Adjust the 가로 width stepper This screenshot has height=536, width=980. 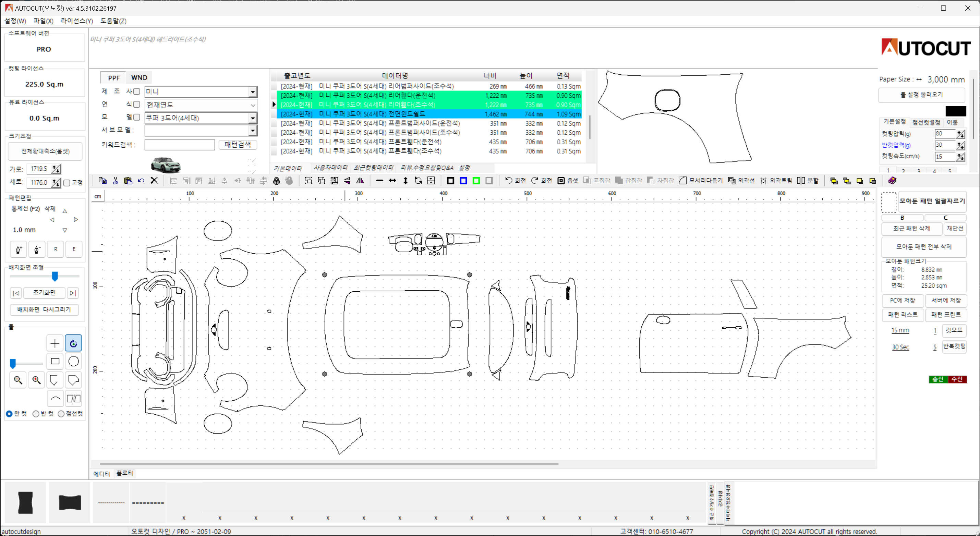pyautogui.click(x=56, y=169)
